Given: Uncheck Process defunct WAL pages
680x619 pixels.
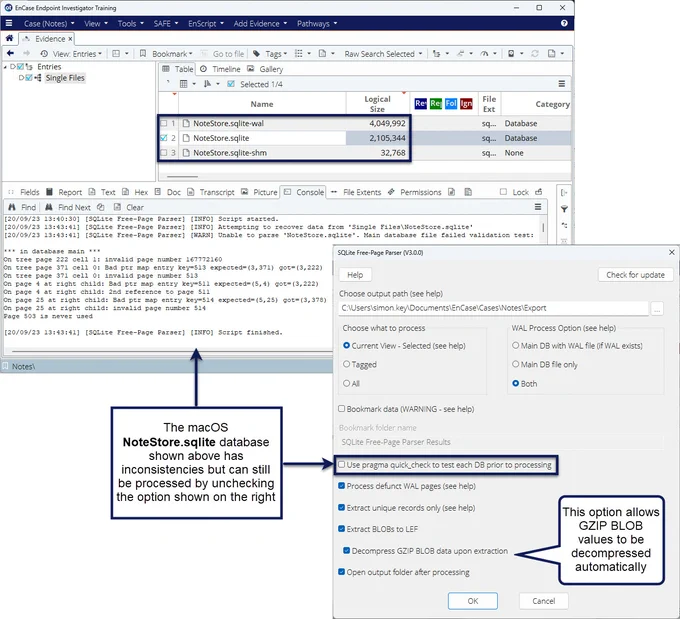Looking at the screenshot, I should [341, 485].
